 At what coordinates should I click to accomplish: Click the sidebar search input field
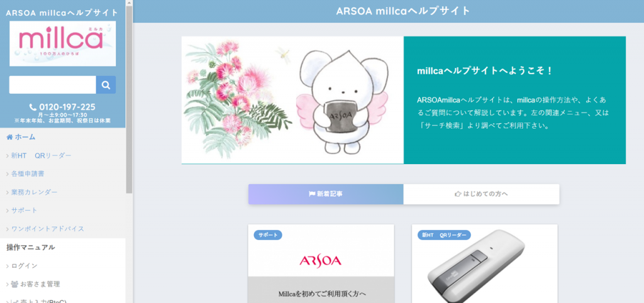click(53, 85)
